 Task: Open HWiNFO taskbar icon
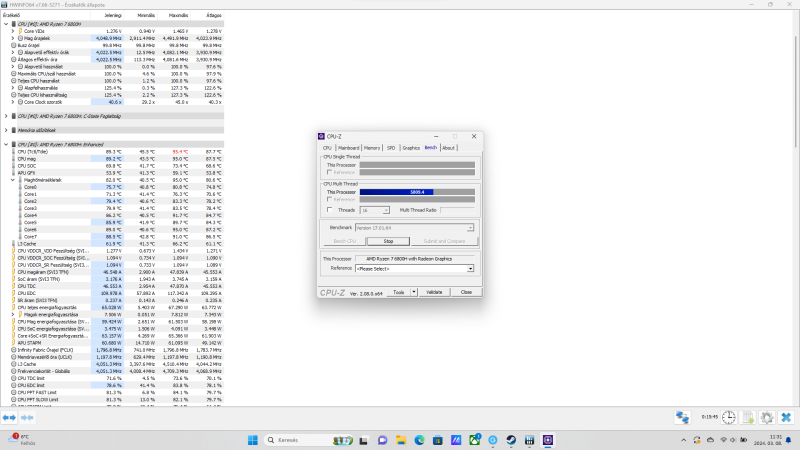click(x=530, y=440)
